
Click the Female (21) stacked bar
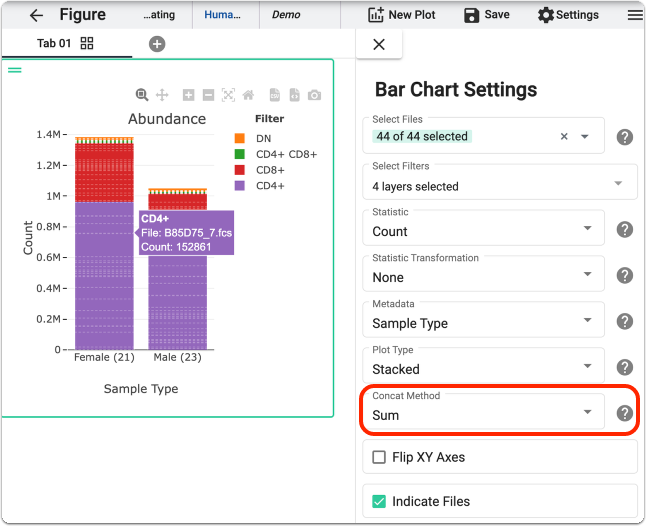(104, 243)
